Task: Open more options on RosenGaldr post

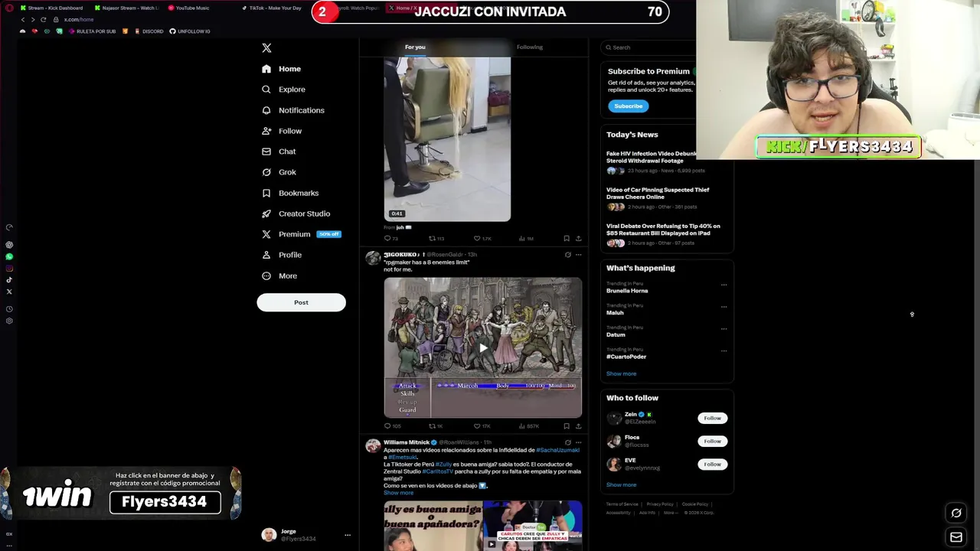Action: coord(578,255)
